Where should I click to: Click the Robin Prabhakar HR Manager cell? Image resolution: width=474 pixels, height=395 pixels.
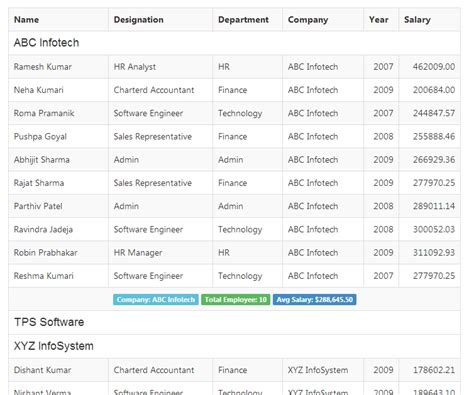coord(138,253)
